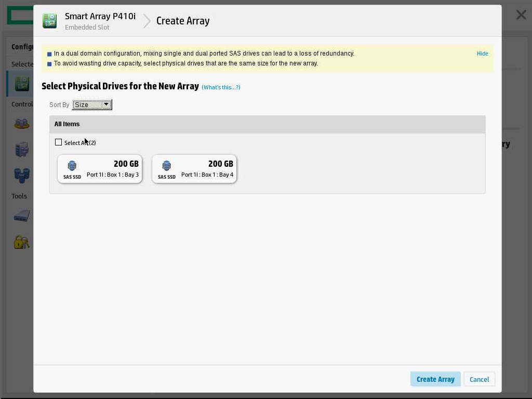532x399 pixels.
Task: Select 200 GB drive at Bay 3
Action: pyautogui.click(x=100, y=169)
